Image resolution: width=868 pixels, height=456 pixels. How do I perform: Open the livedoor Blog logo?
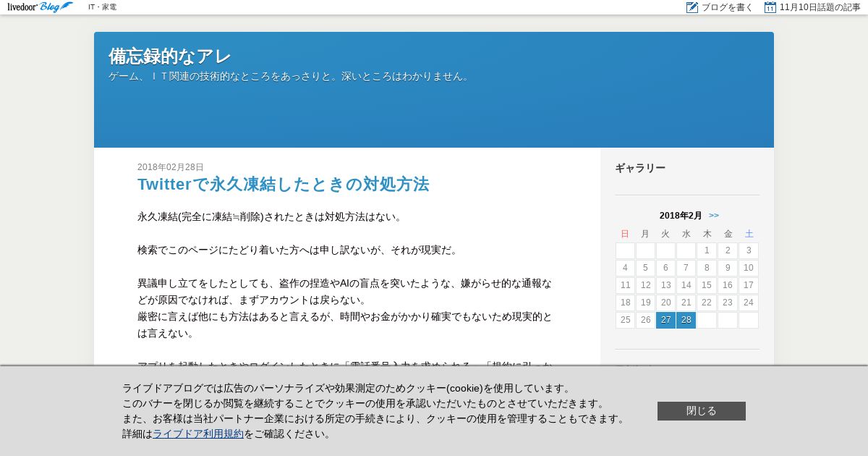pyautogui.click(x=41, y=7)
